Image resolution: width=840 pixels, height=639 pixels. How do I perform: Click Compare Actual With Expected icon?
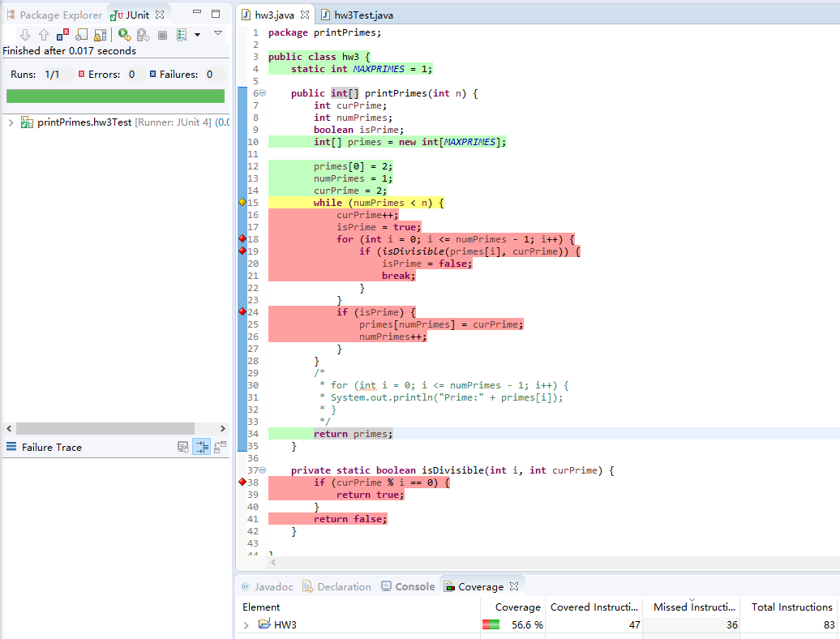click(x=221, y=447)
